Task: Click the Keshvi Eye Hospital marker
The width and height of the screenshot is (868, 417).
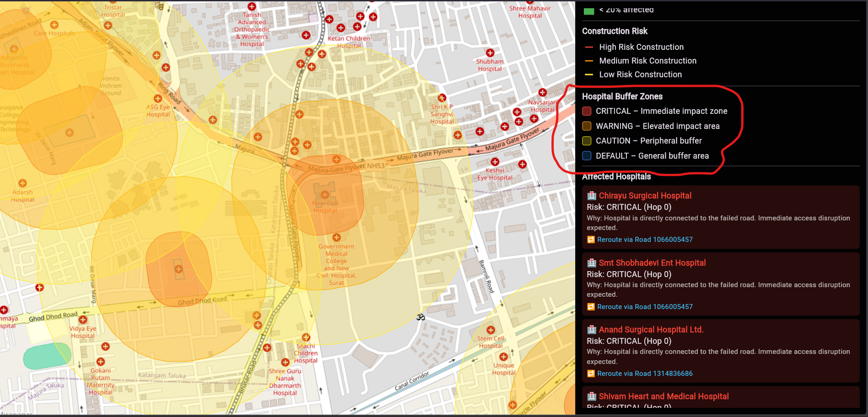Action: [x=495, y=162]
